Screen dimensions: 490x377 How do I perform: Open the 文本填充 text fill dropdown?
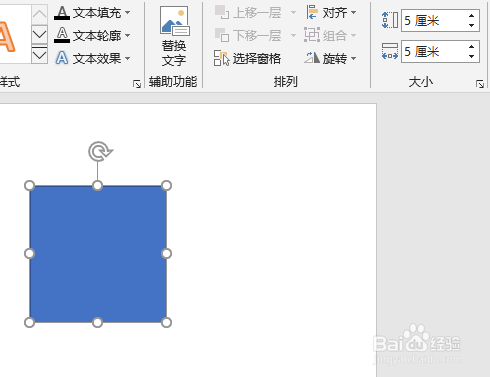point(92,13)
